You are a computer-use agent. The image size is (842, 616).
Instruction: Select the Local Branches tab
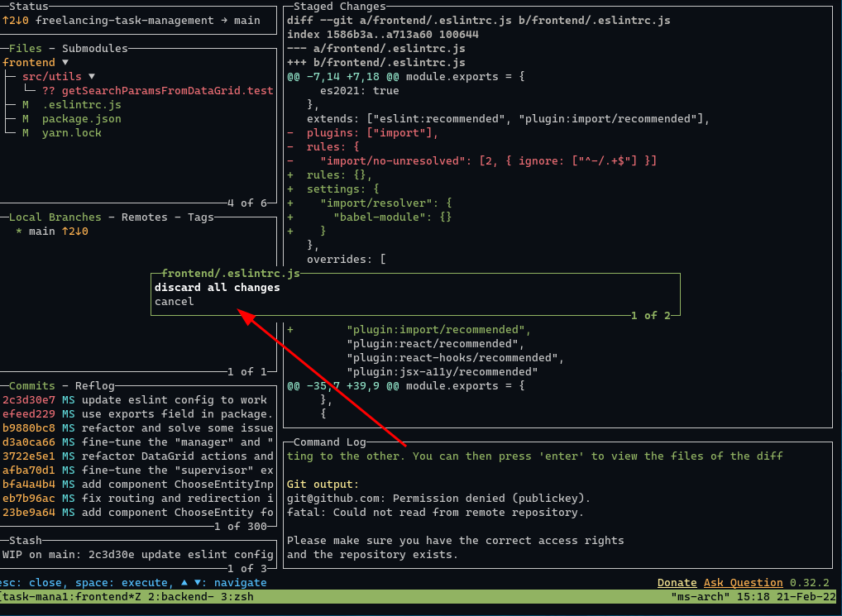[x=55, y=217]
